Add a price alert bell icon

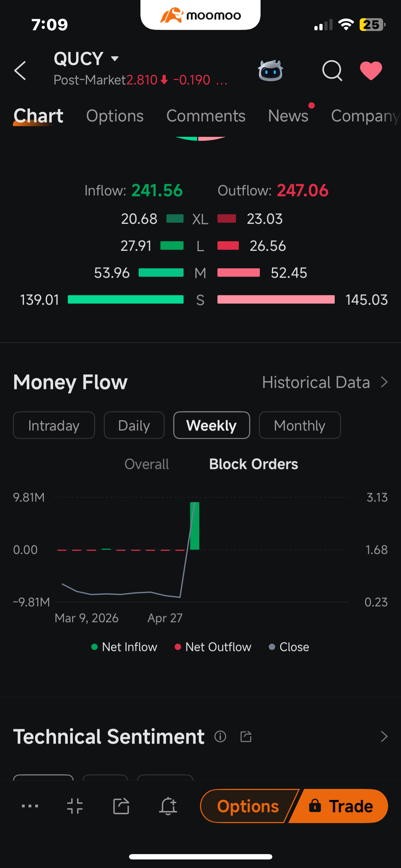[x=168, y=806]
